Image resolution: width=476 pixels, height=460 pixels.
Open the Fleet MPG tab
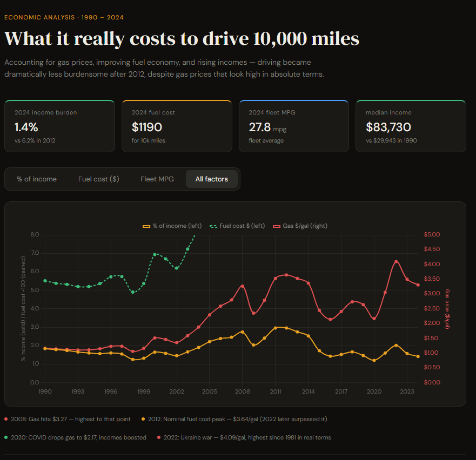(157, 179)
